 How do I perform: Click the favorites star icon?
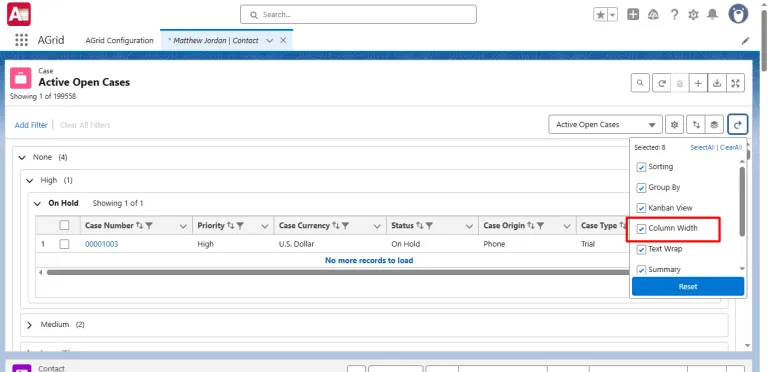600,15
